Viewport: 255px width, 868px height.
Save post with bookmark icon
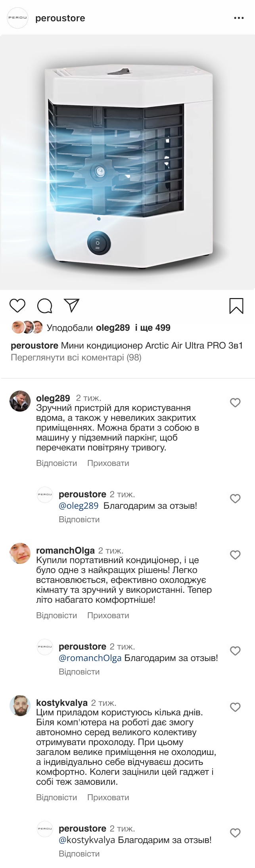236,306
